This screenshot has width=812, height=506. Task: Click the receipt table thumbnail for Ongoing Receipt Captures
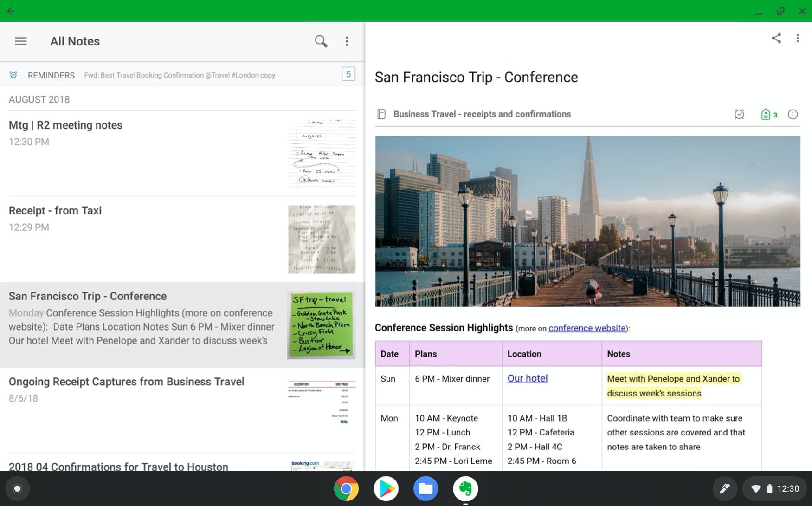click(x=322, y=403)
